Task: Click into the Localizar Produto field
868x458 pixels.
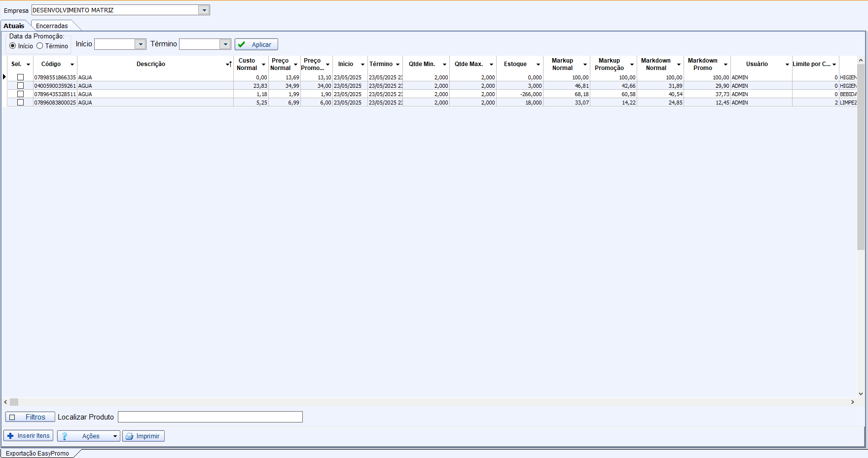Action: (x=210, y=417)
